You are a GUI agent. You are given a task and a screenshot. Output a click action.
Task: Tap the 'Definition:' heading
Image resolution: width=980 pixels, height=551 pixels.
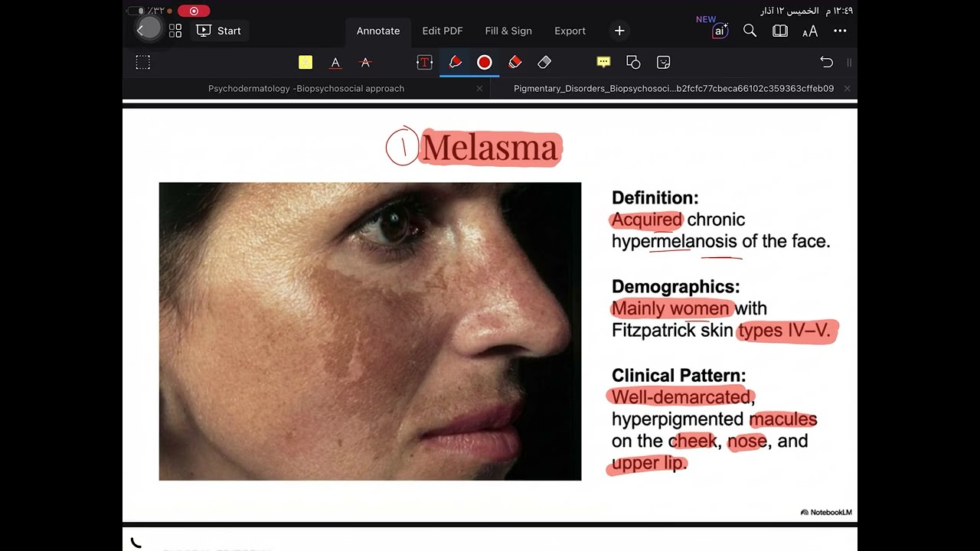[655, 197]
